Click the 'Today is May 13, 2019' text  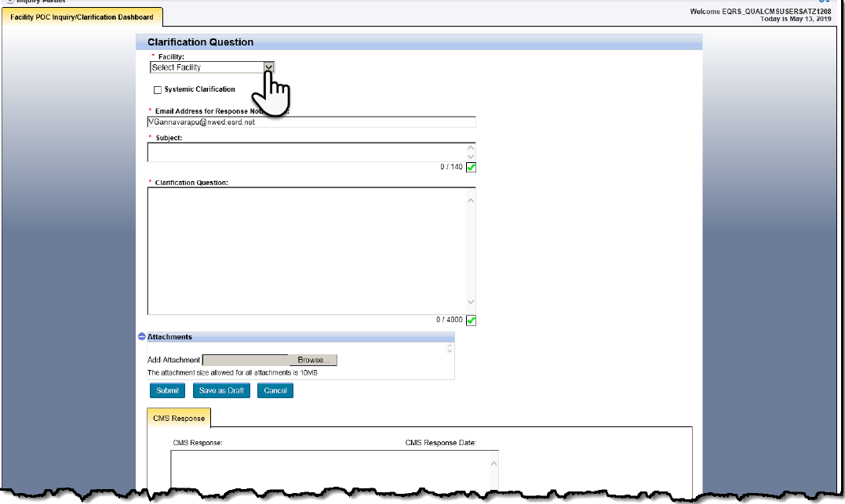(x=796, y=19)
